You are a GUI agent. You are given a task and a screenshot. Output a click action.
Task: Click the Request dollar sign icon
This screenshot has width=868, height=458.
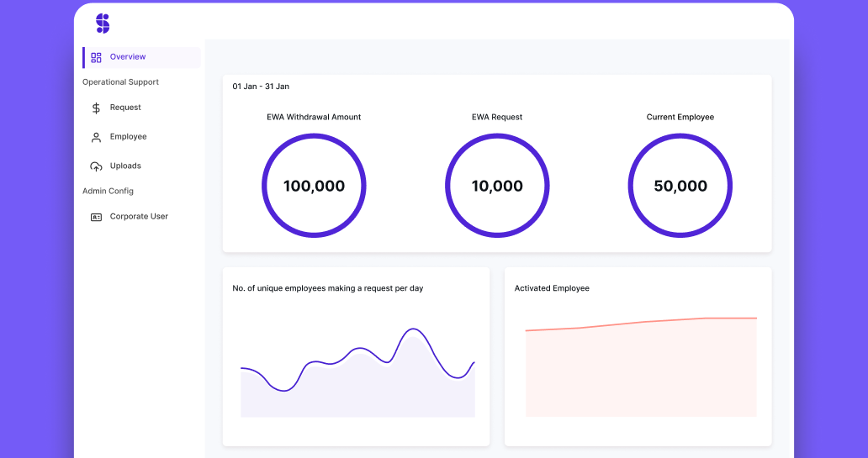click(x=96, y=108)
